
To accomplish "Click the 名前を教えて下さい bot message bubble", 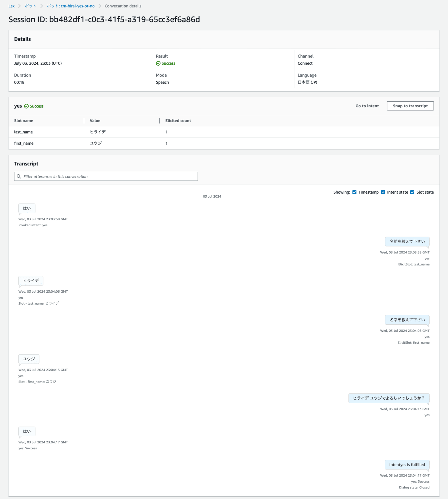I will (x=407, y=242).
